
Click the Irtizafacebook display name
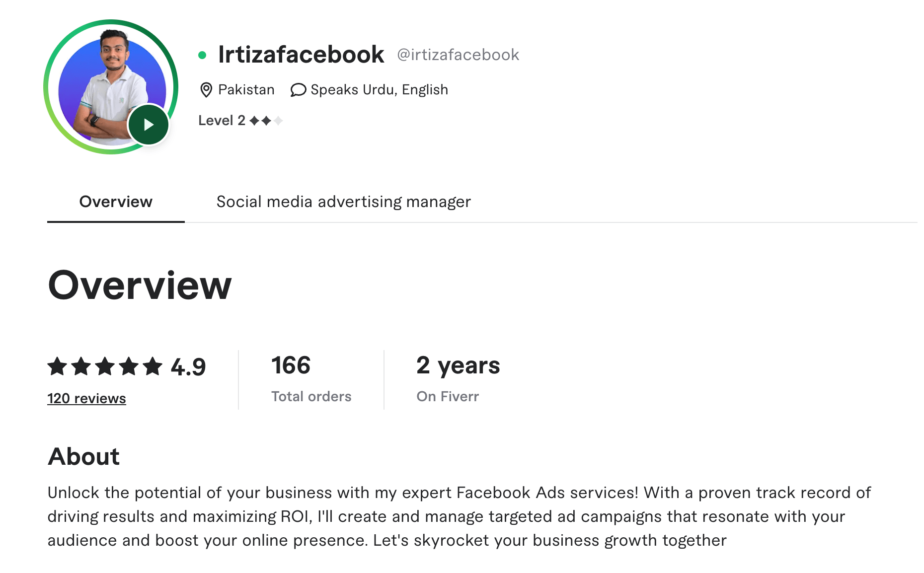pos(301,54)
